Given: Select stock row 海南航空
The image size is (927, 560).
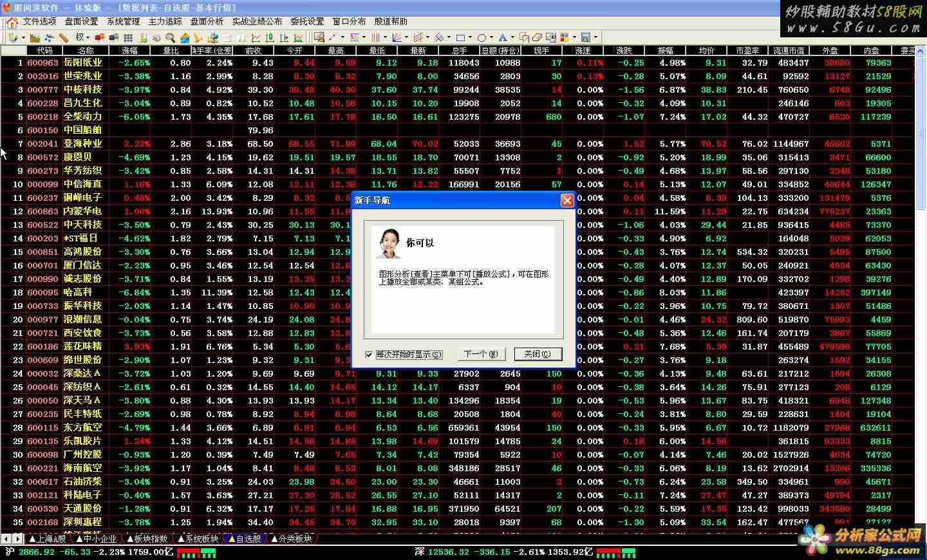Looking at the screenshot, I should pyautogui.click(x=458, y=468).
